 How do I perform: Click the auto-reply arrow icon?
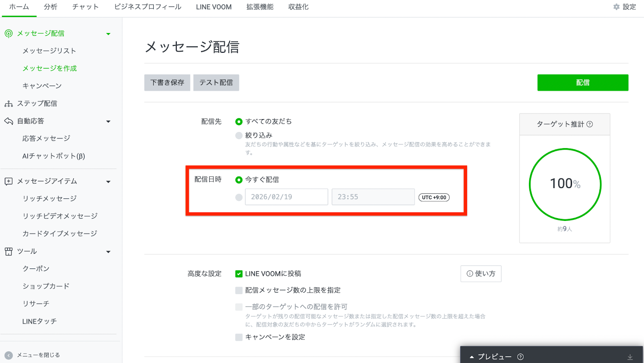pyautogui.click(x=8, y=121)
